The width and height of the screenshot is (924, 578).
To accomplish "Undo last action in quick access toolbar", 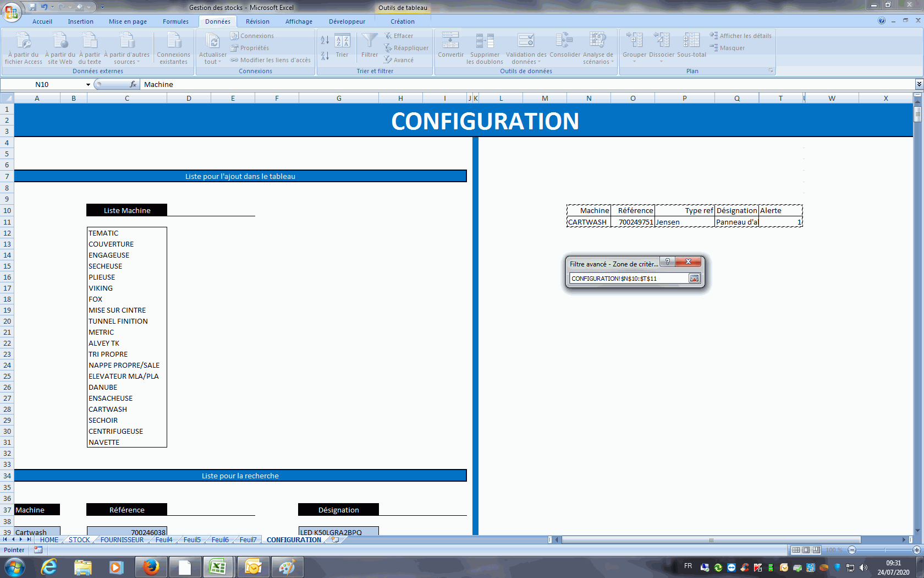I will coord(44,7).
